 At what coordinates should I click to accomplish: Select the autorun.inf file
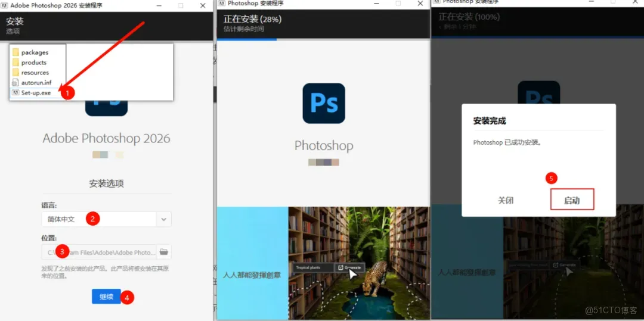click(32, 82)
